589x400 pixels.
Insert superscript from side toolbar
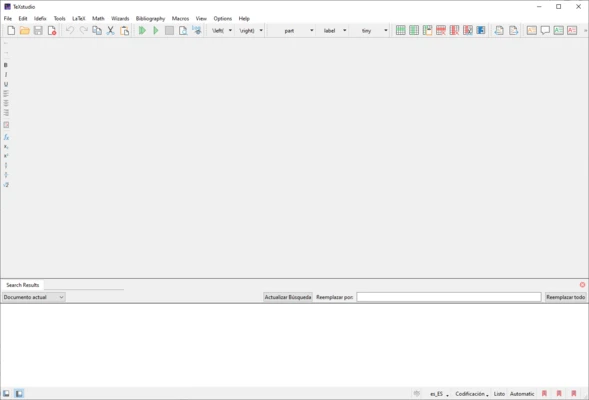point(6,155)
